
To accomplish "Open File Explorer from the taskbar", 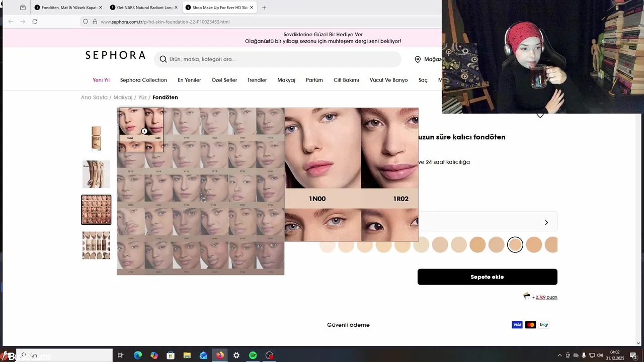I will coord(187,355).
